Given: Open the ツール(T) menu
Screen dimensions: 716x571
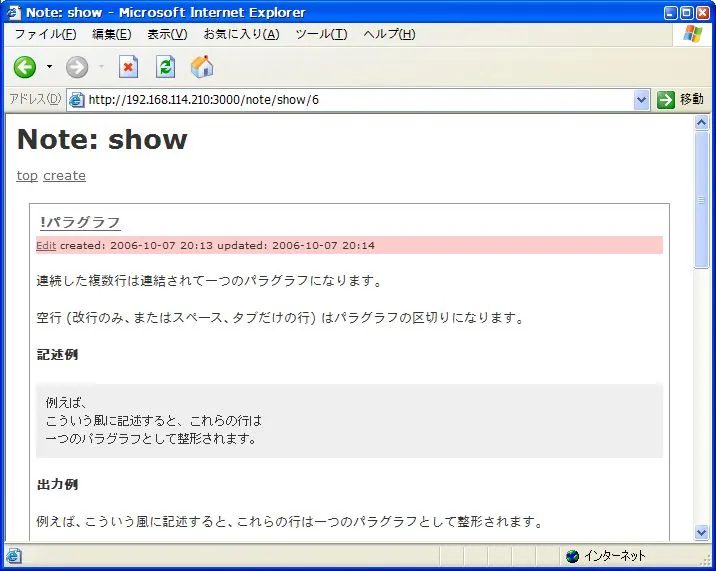Looking at the screenshot, I should 321,34.
